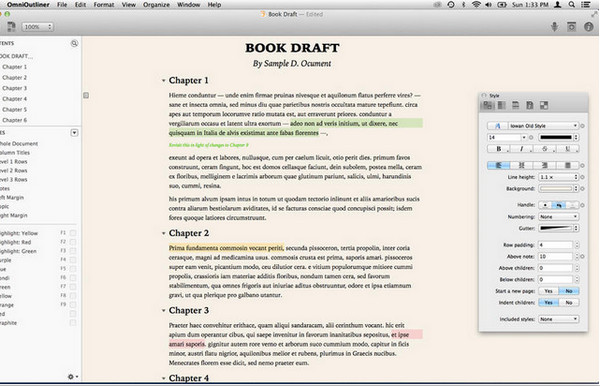Center-align text in Style inspector
The height and width of the screenshot is (386, 600).
521,165
